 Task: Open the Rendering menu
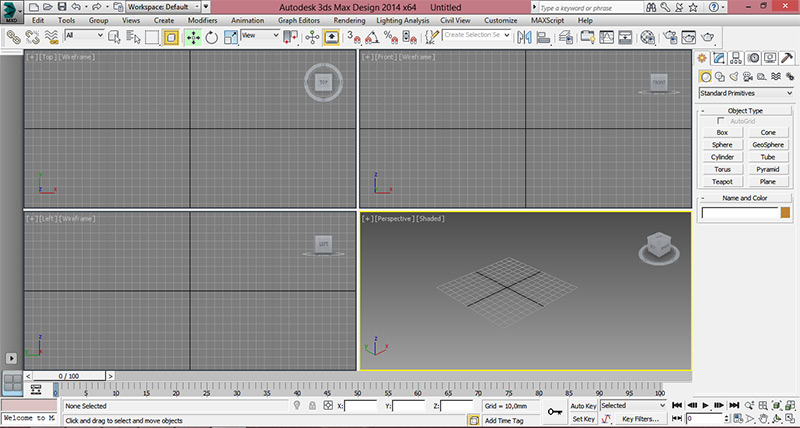pos(349,20)
